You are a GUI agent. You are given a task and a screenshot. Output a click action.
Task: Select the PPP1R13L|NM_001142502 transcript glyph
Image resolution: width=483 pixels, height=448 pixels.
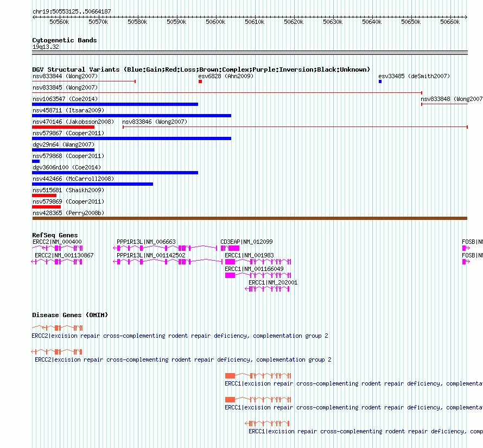(168, 262)
